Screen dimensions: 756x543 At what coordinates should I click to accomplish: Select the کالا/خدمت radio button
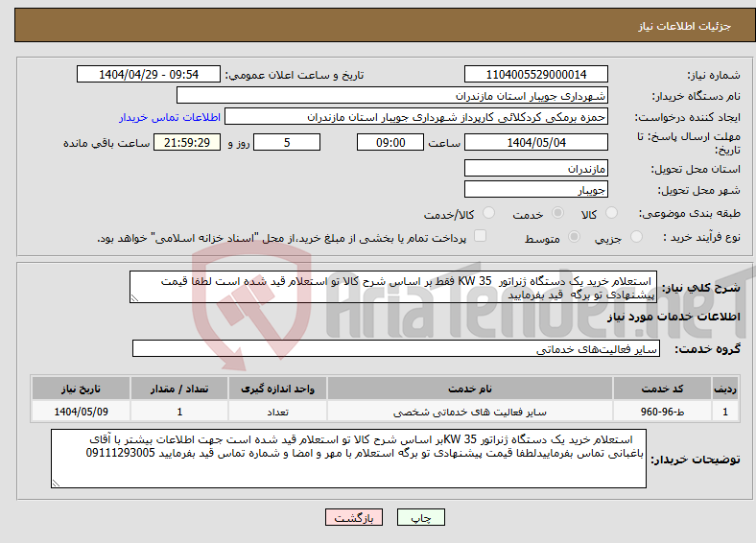click(488, 213)
